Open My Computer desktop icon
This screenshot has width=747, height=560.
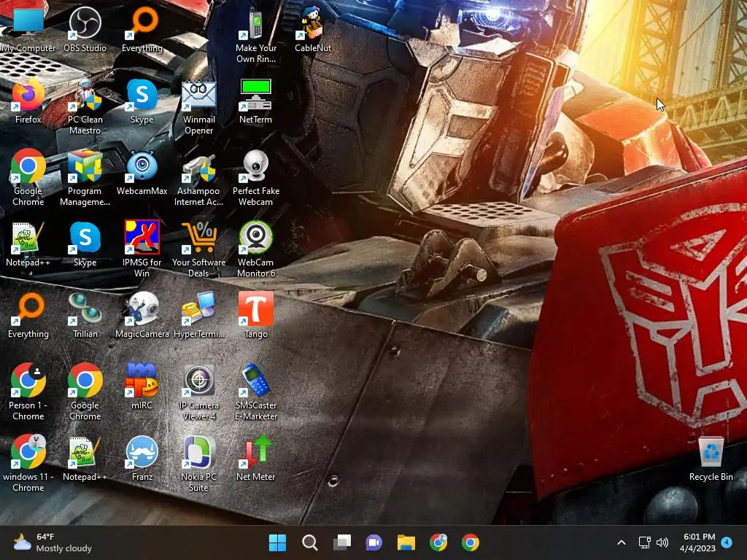[28, 29]
